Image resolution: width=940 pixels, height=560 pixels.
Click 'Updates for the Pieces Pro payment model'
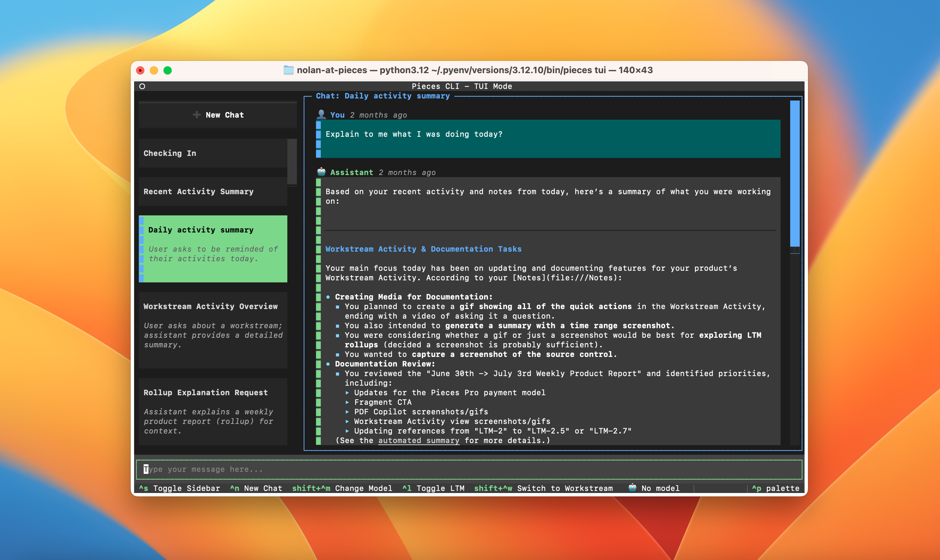449,392
